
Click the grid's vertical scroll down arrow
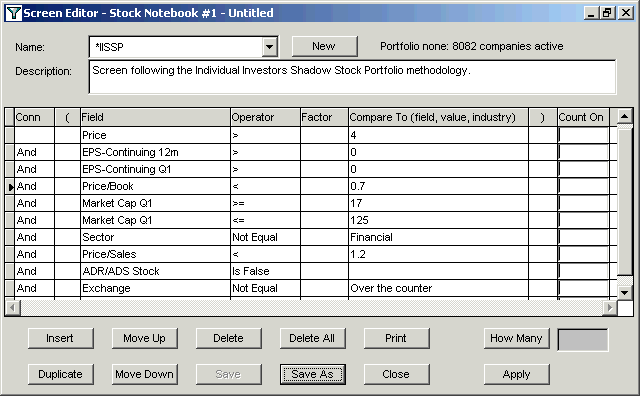point(624,292)
